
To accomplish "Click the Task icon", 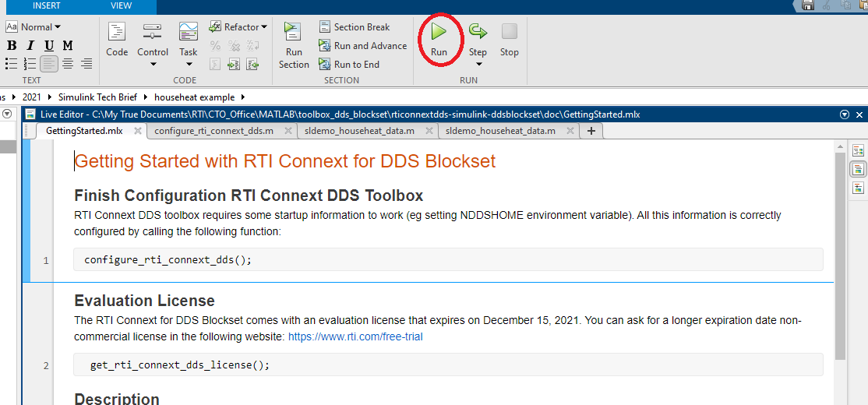I will tap(189, 31).
